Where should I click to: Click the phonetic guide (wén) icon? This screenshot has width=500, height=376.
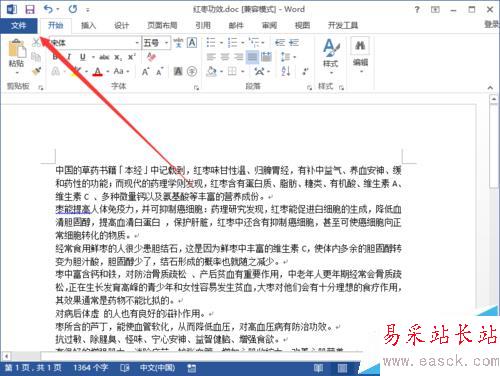click(178, 43)
